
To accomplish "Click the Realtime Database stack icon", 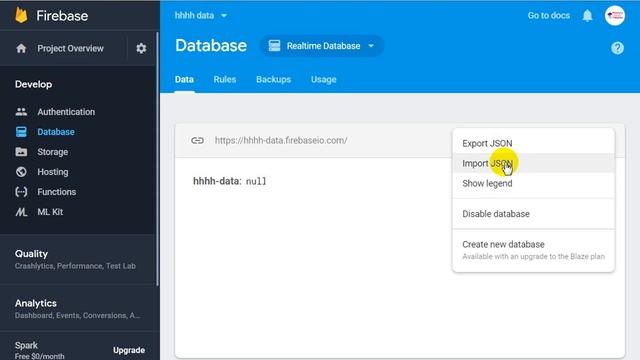I will [x=274, y=46].
